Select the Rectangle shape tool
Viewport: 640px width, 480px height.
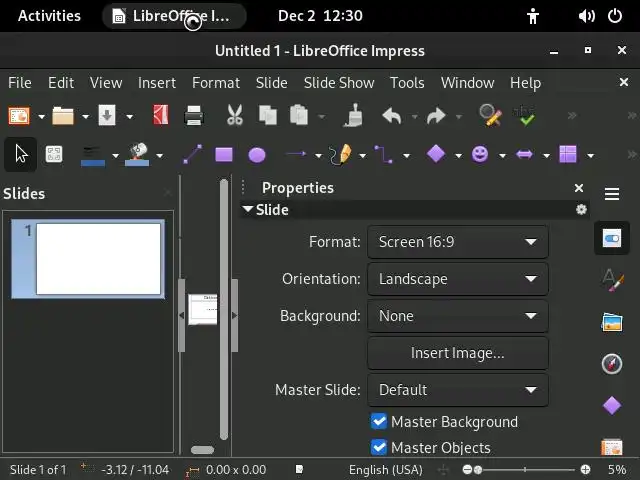pos(224,155)
